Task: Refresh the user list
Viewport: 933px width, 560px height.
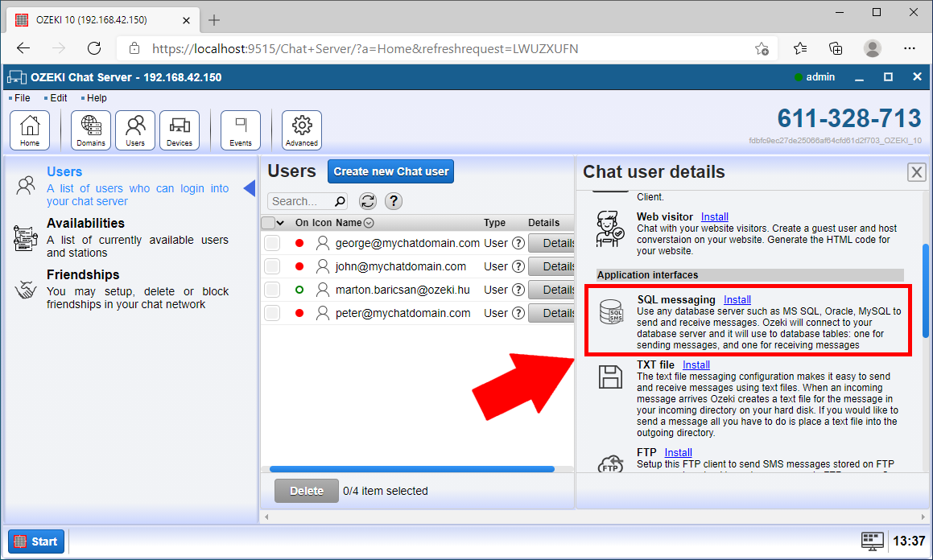Action: 369,201
